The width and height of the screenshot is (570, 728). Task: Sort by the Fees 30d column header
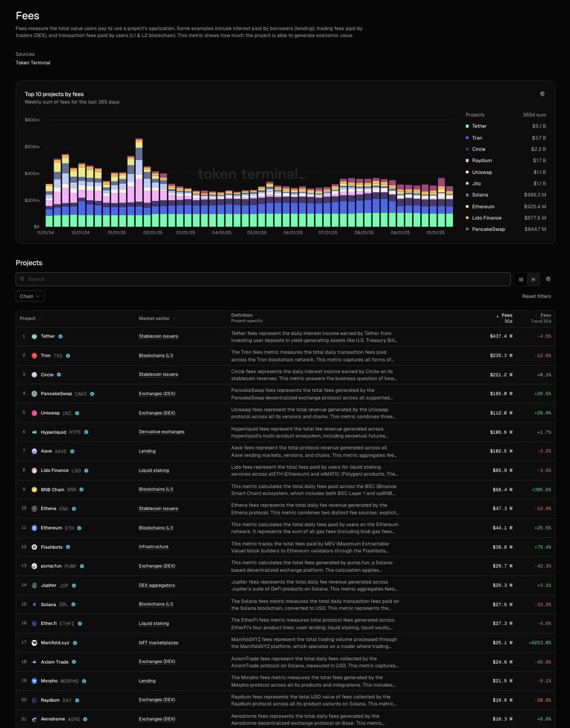(x=505, y=318)
